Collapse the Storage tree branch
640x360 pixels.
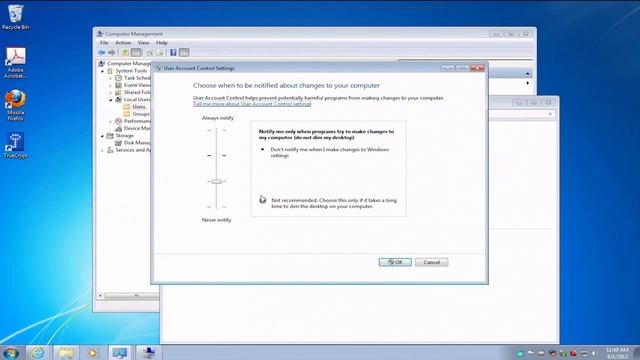click(x=102, y=136)
